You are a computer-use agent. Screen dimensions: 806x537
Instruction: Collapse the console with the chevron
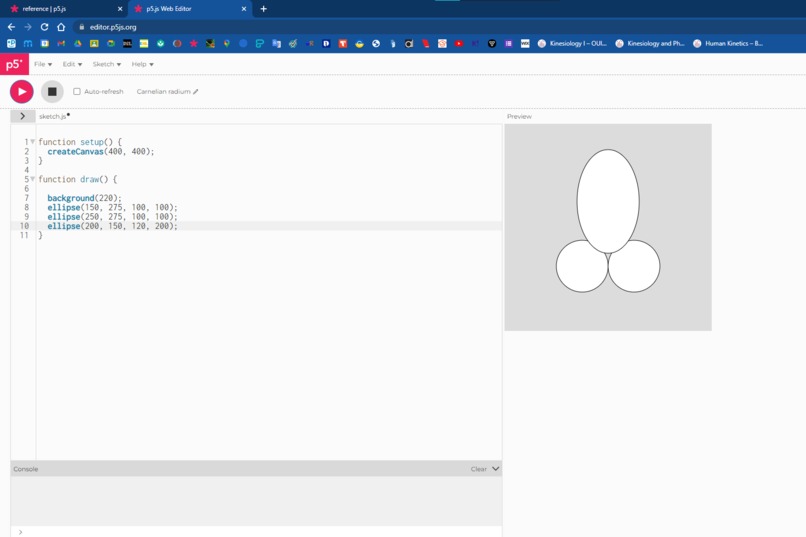coord(496,469)
